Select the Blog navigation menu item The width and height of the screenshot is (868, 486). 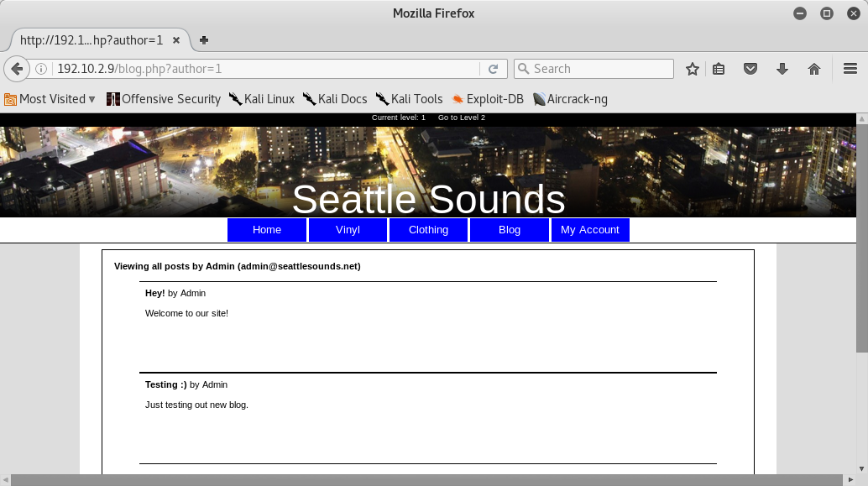point(509,230)
